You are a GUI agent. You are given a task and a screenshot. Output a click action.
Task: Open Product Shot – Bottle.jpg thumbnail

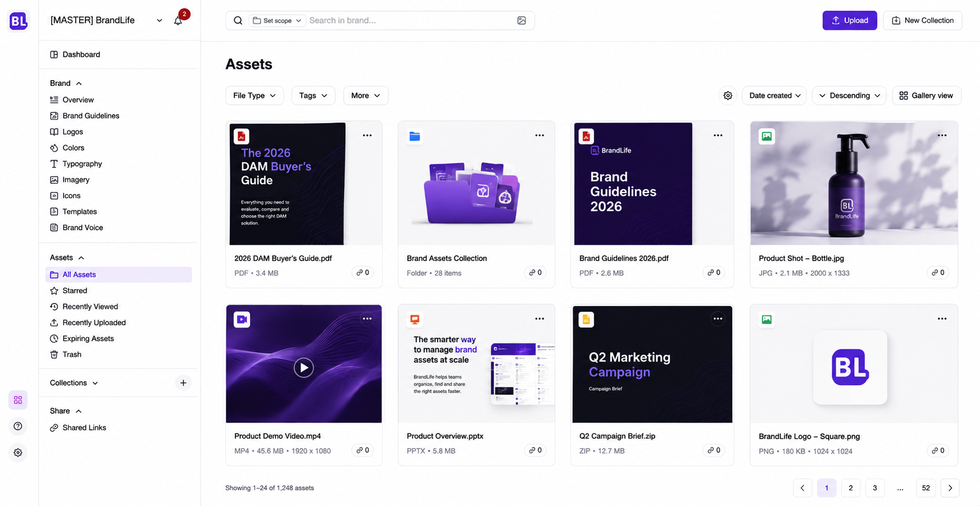pyautogui.click(x=854, y=183)
